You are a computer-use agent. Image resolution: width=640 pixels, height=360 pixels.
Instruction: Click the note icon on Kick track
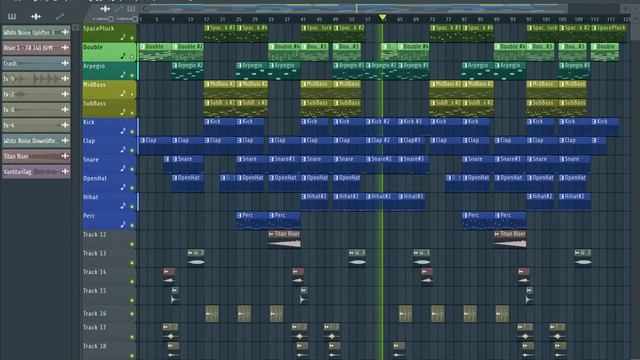click(x=123, y=131)
